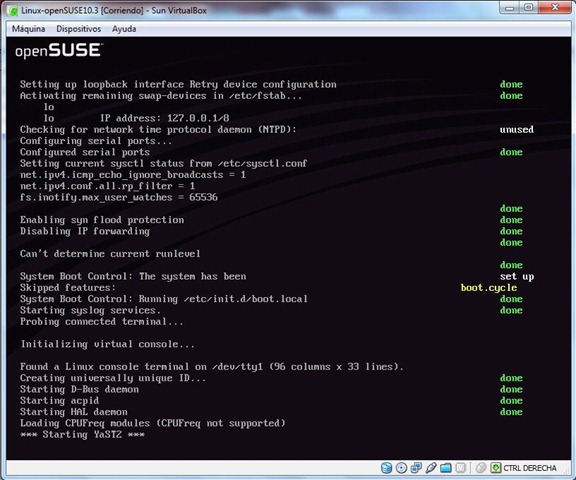Click the shared folders status icon
Image resolution: width=576 pixels, height=480 pixels.
446,468
